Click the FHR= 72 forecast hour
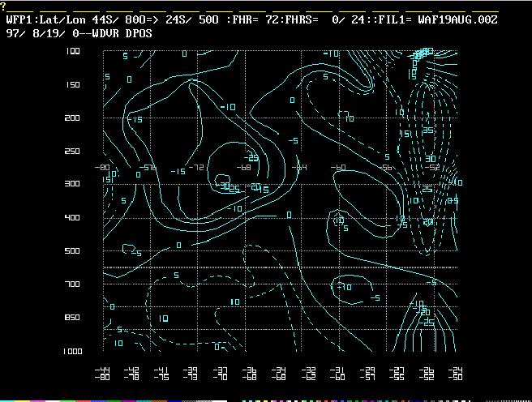The image size is (532, 402). coord(253,19)
